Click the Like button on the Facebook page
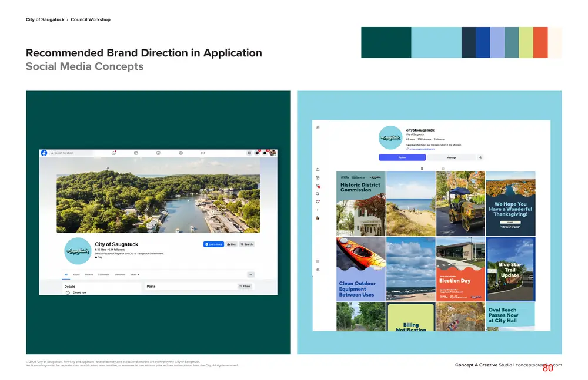Viewport: 588px width, 380px height. (231, 244)
